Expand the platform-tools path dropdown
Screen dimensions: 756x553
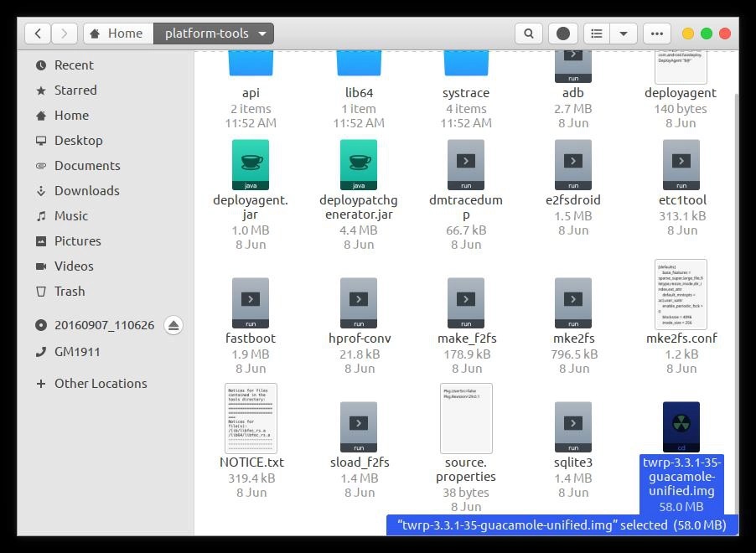point(262,34)
